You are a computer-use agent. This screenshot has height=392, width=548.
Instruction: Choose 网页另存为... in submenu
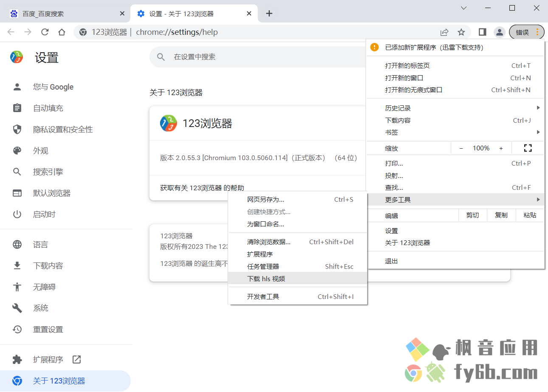click(x=298, y=200)
